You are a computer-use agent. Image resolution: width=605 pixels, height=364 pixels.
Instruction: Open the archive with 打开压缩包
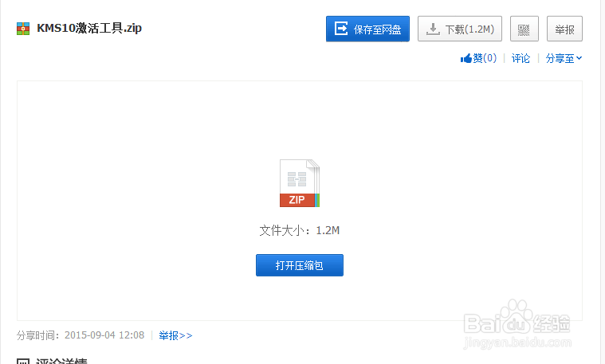coord(300,265)
